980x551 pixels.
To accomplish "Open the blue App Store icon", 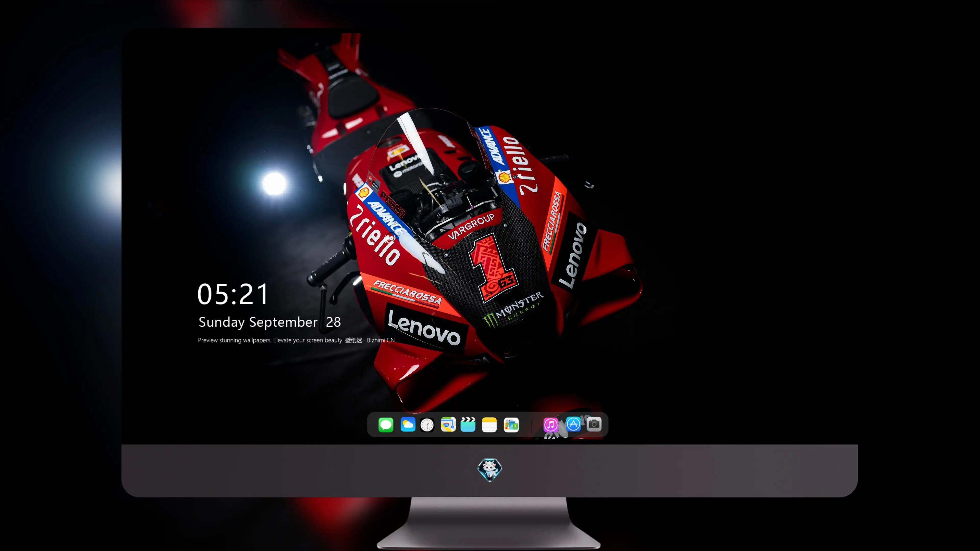I will click(x=573, y=424).
